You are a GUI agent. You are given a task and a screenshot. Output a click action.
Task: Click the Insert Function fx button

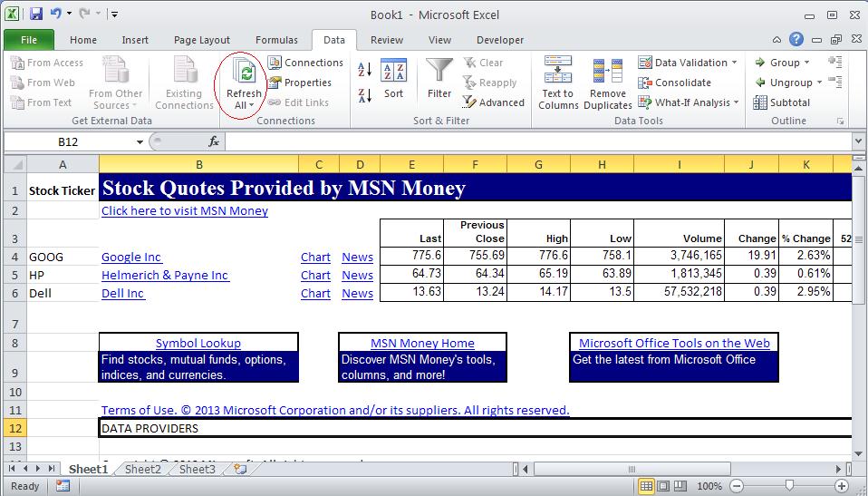214,142
